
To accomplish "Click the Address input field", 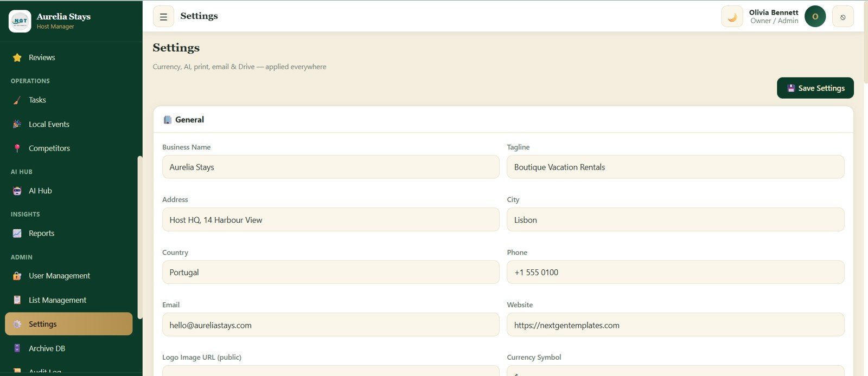I will (x=330, y=219).
